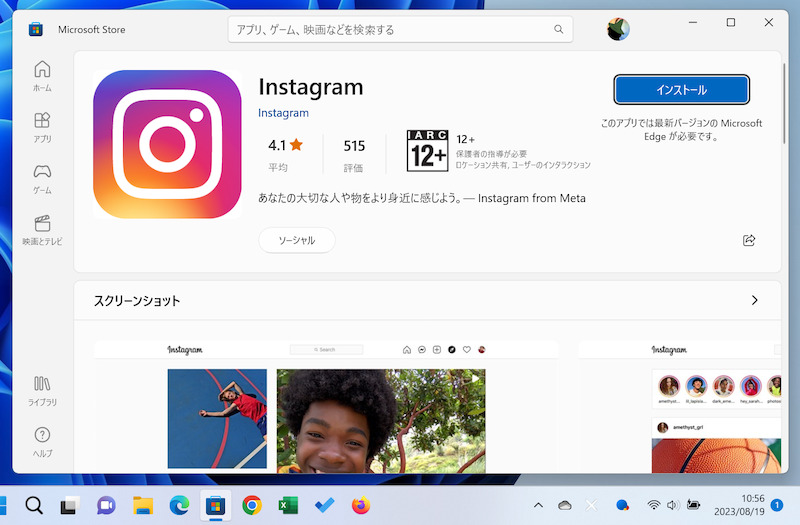This screenshot has width=800, height=525.
Task: Open the アプリ (Apps) sidebar section
Action: point(42,127)
